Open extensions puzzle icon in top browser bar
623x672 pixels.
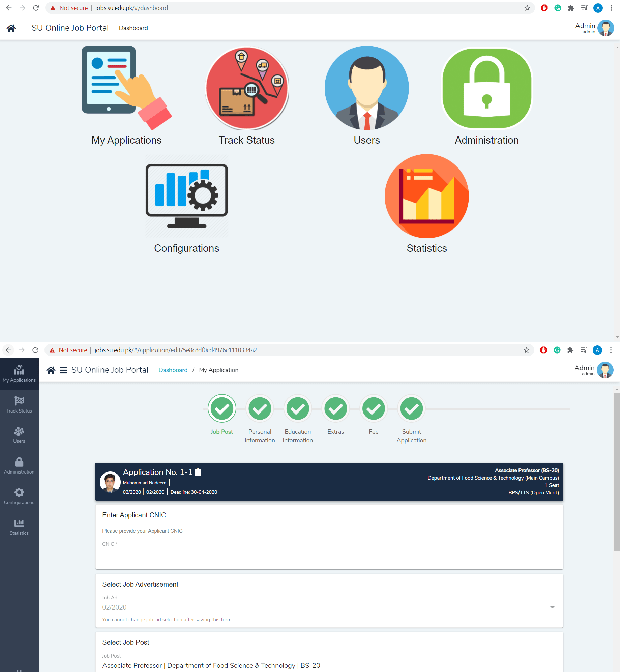pos(571,8)
